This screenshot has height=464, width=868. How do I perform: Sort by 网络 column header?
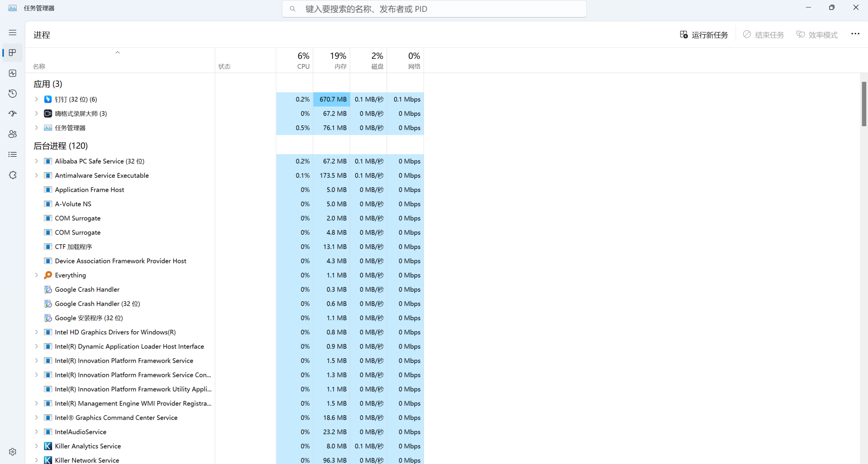click(405, 60)
